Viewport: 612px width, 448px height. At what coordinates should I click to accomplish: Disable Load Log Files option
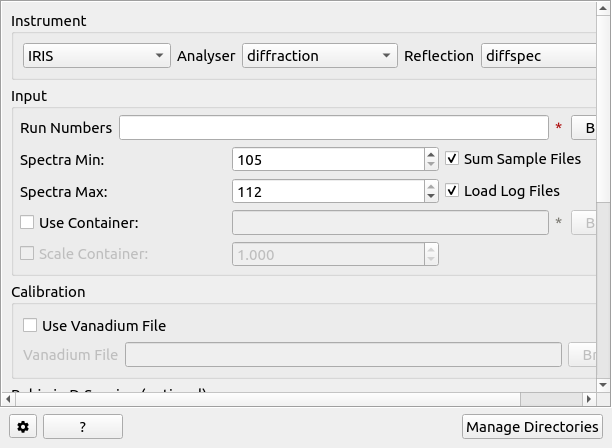(x=452, y=191)
